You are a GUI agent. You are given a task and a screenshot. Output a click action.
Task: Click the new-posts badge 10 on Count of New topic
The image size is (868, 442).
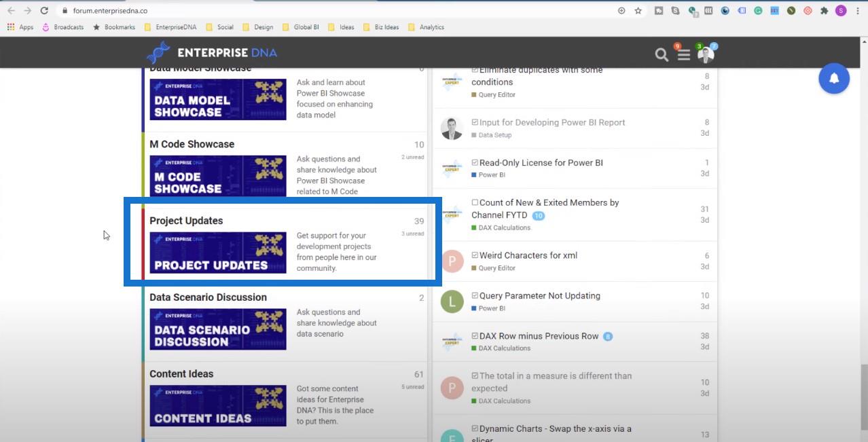coord(538,216)
